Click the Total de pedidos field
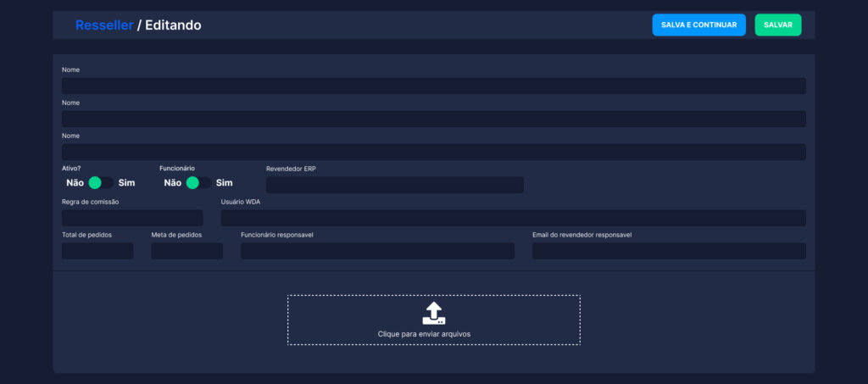 [97, 251]
